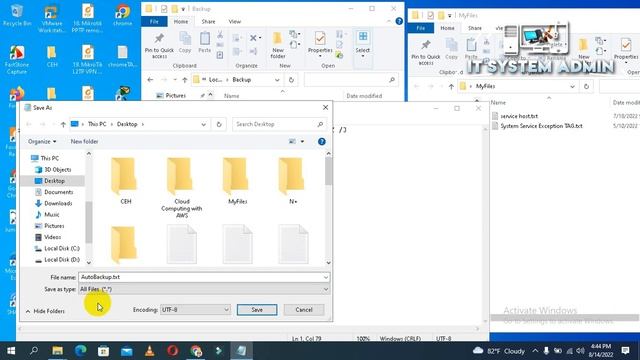640x360 pixels.
Task: Open the Save as type dropdown
Action: click(204, 289)
